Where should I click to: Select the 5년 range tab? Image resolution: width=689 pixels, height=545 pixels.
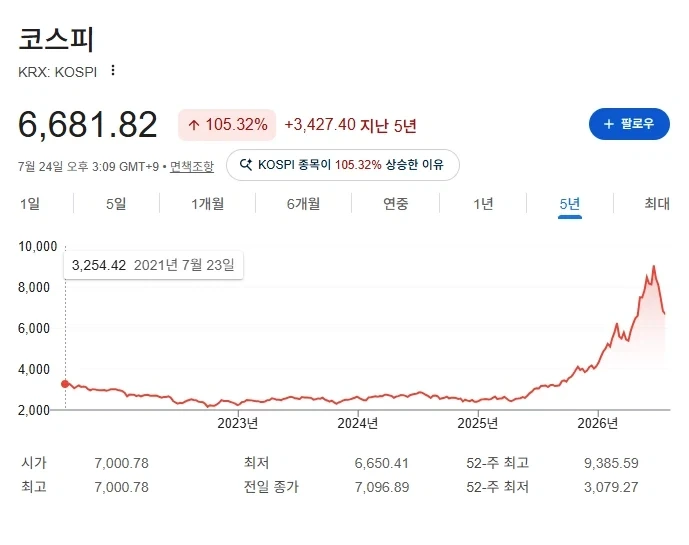click(x=570, y=204)
